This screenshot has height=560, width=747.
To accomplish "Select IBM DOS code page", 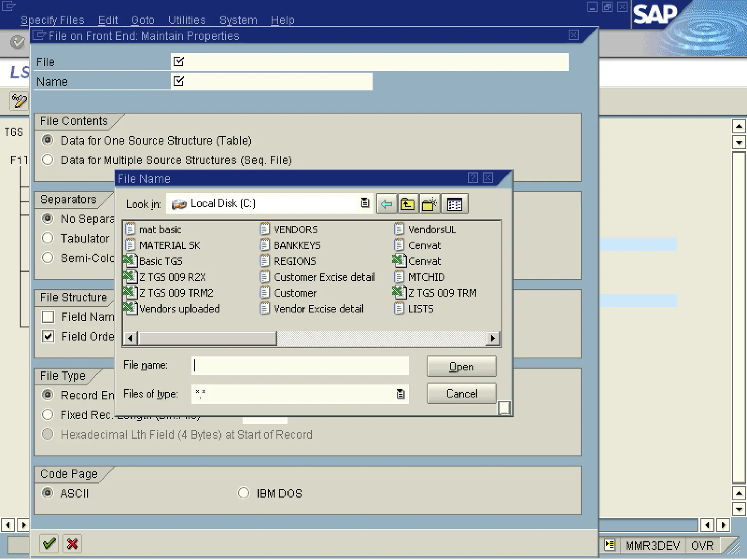I will 244,493.
